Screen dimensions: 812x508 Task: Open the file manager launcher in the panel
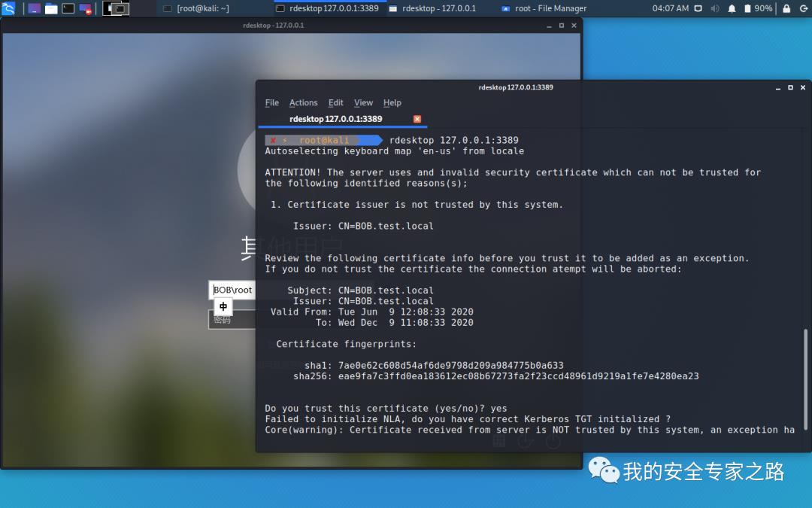click(51, 8)
